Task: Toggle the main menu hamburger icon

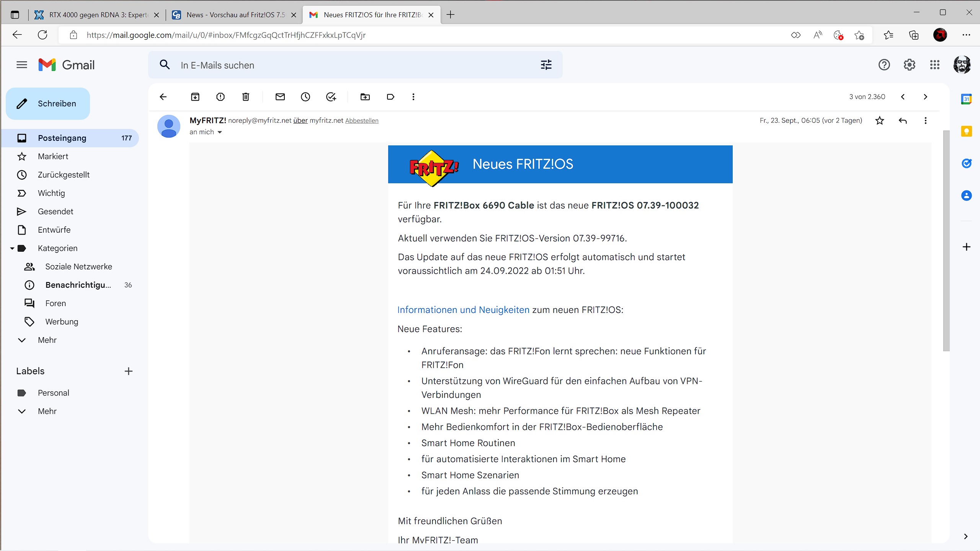Action: pyautogui.click(x=22, y=65)
